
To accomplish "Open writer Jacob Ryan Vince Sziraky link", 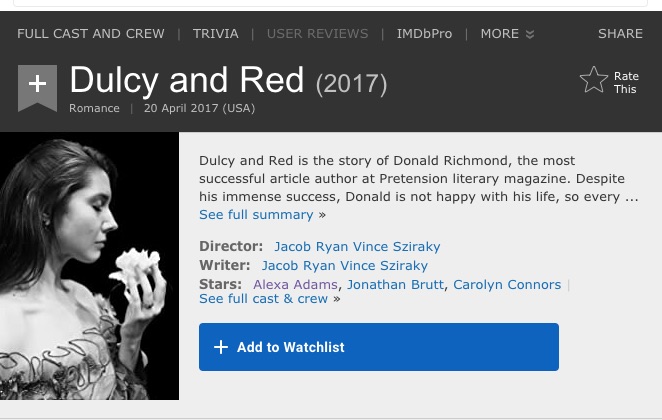I will [x=345, y=266].
